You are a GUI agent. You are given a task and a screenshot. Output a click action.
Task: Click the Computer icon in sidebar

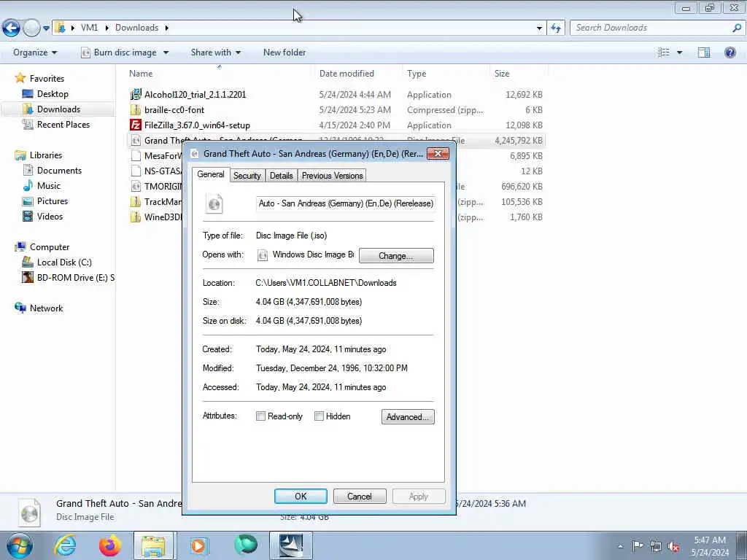[x=20, y=246]
